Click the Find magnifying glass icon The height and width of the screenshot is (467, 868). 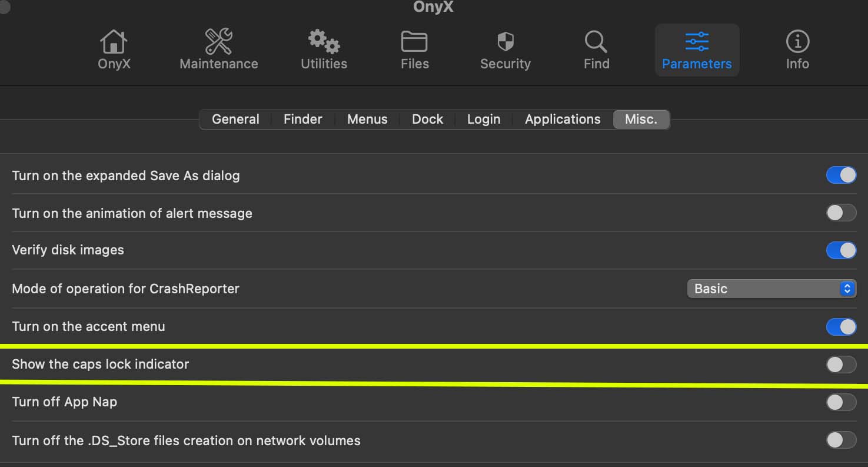596,42
